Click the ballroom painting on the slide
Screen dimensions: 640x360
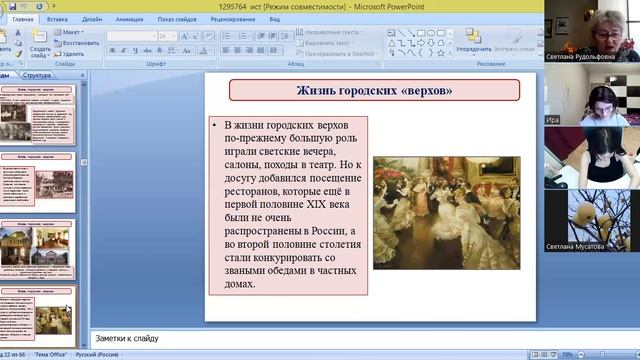447,213
